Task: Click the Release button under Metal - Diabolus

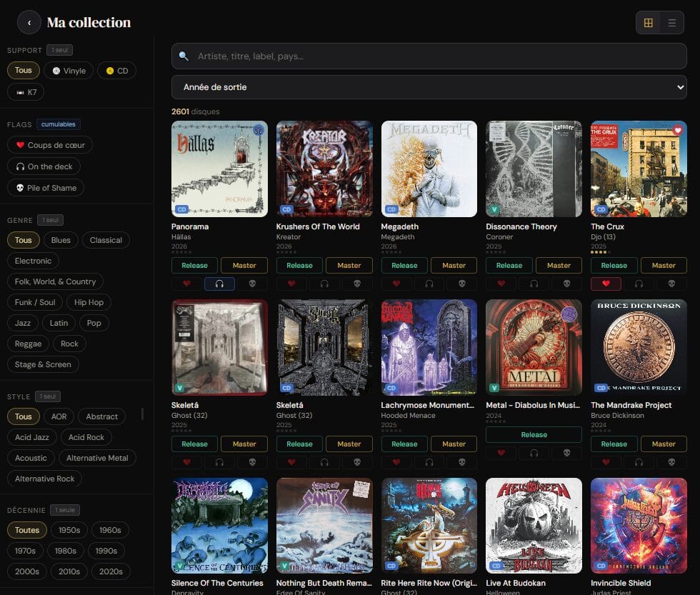Action: [x=534, y=434]
